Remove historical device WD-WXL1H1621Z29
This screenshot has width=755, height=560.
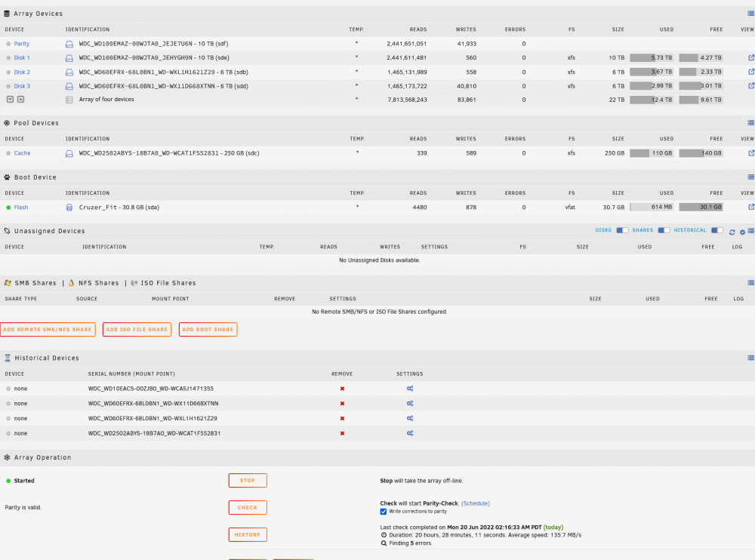coord(342,419)
